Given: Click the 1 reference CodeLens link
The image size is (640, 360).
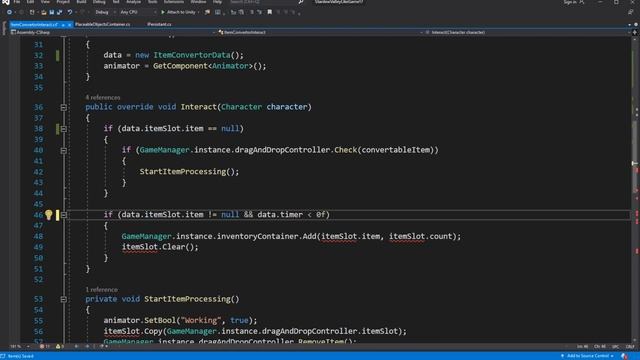Looking at the screenshot, I should click(x=102, y=290).
